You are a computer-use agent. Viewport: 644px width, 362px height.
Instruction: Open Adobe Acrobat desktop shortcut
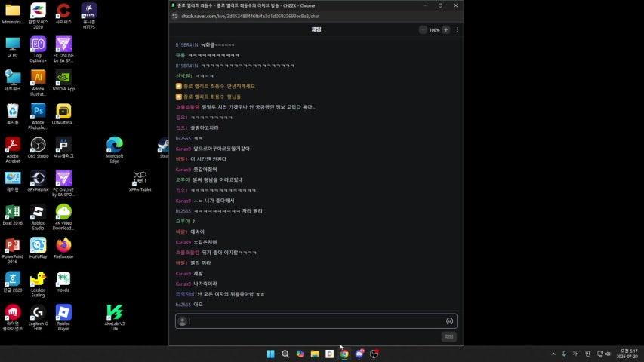(x=12, y=150)
